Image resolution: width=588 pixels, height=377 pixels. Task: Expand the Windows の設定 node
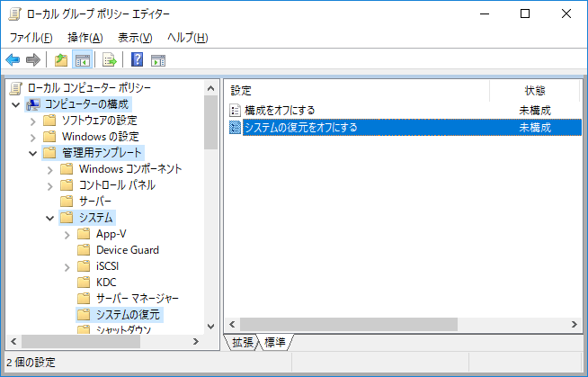33,138
